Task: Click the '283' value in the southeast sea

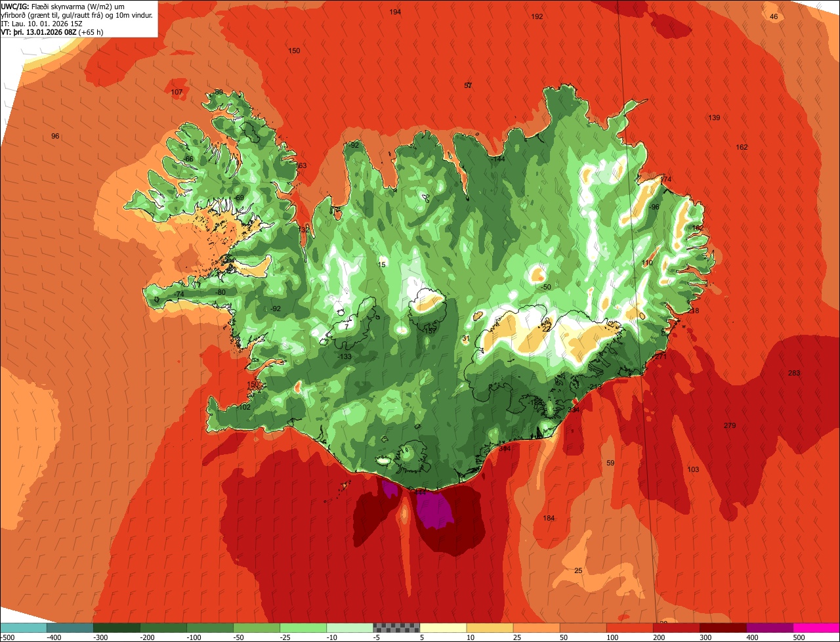Action: tap(794, 374)
